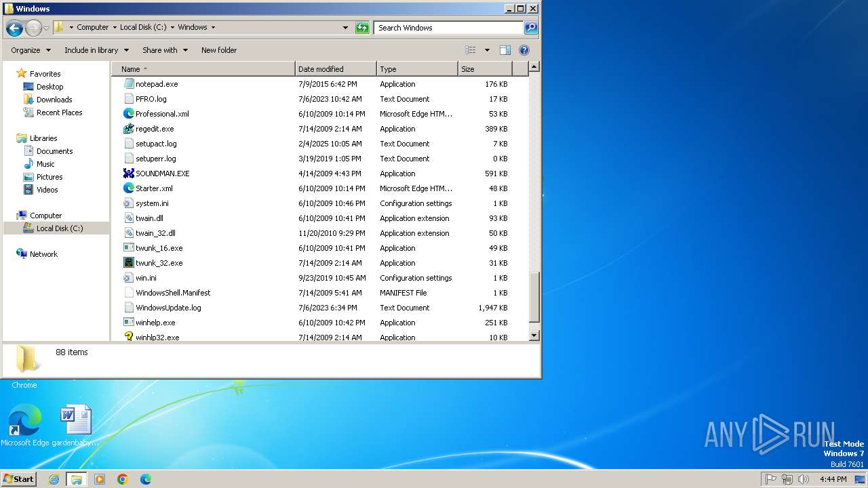Click the Forward navigation arrow button

tap(33, 28)
